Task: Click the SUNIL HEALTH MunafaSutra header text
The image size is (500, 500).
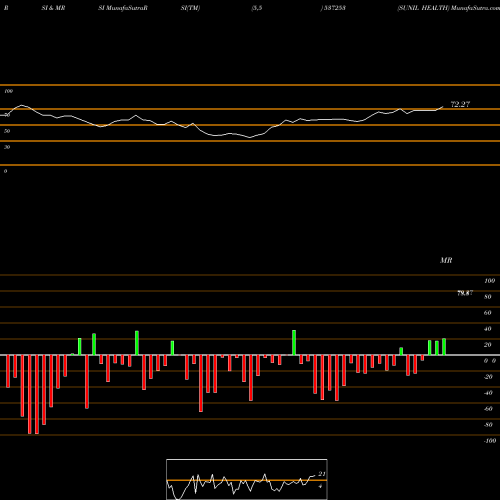Action: coord(448,8)
